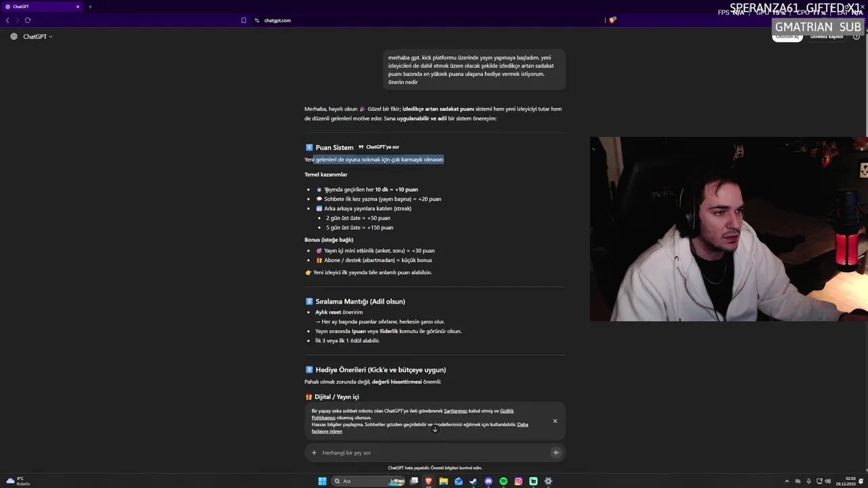Open File Explorer from taskbar
The image size is (868, 488).
[x=443, y=481]
